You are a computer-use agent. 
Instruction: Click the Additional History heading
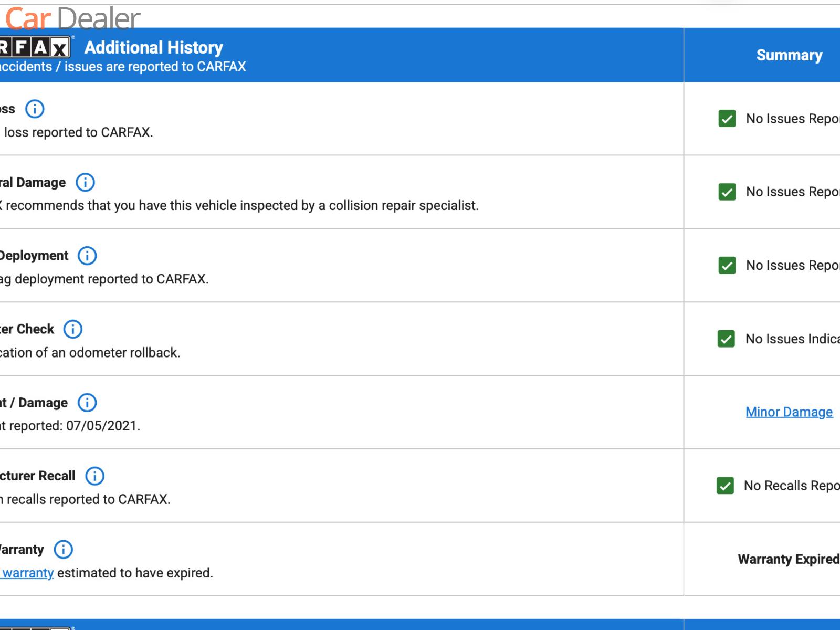pos(154,48)
